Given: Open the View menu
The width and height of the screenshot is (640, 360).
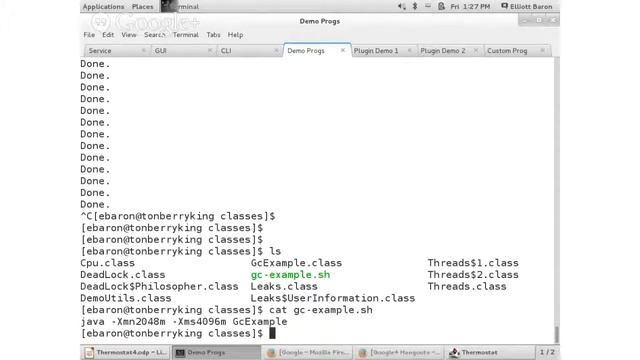Looking at the screenshot, I should click(129, 35).
